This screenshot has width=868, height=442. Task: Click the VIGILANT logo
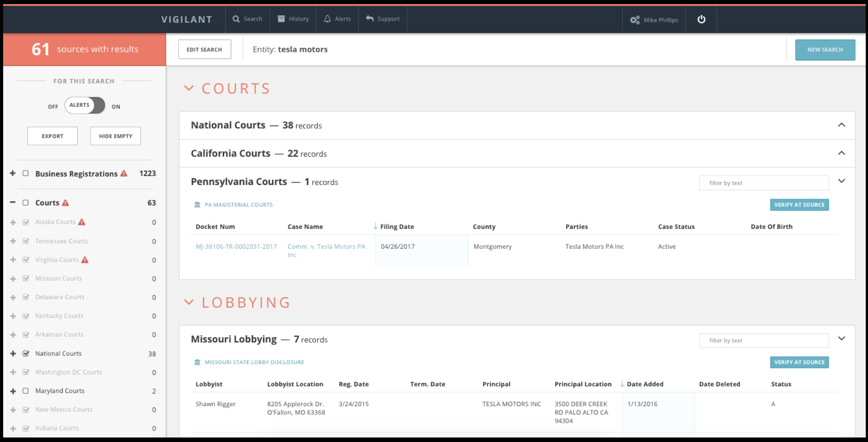pos(187,19)
